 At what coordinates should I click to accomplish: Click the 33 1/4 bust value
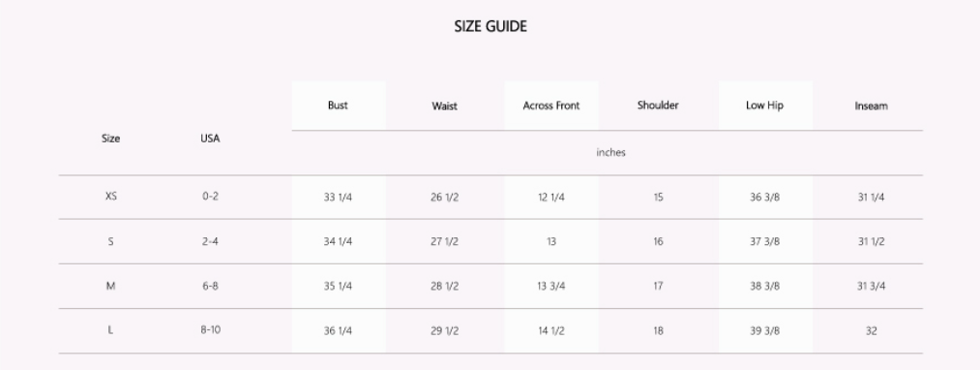339,198
